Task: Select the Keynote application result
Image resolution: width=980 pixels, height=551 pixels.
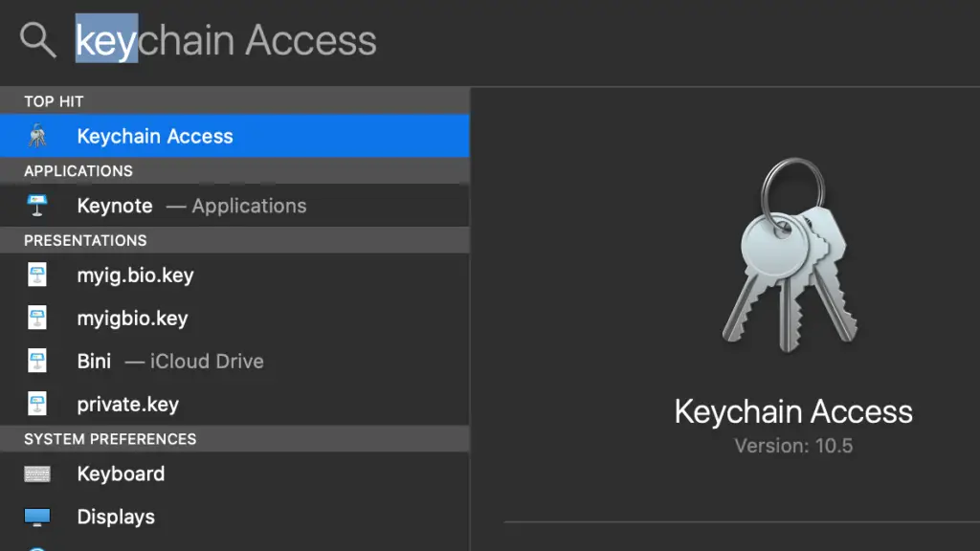Action: click(x=234, y=206)
